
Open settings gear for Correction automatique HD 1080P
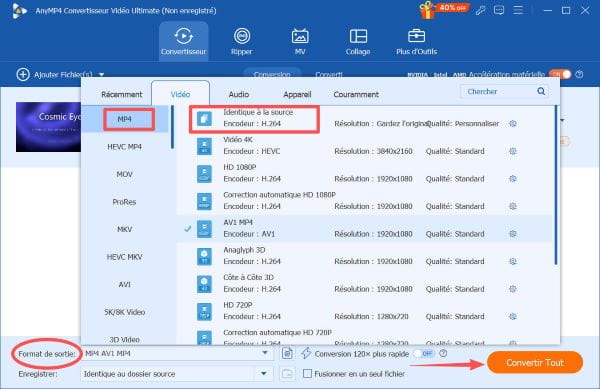click(x=513, y=206)
